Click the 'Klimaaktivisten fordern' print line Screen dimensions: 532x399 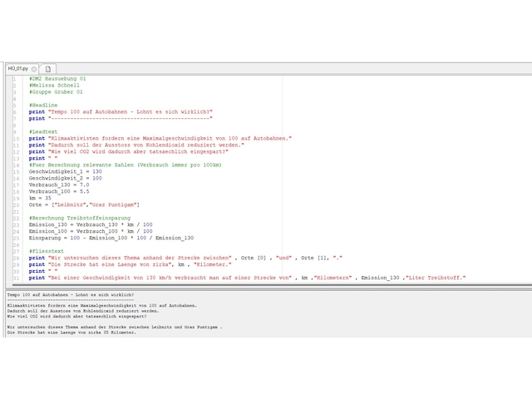[160, 139]
